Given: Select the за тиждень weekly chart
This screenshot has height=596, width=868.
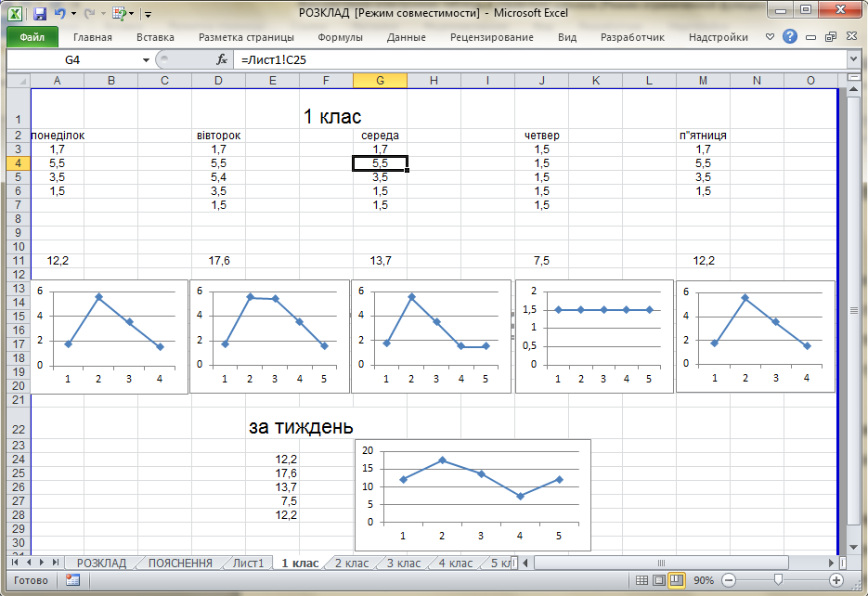Looking at the screenshot, I should pyautogui.click(x=473, y=496).
